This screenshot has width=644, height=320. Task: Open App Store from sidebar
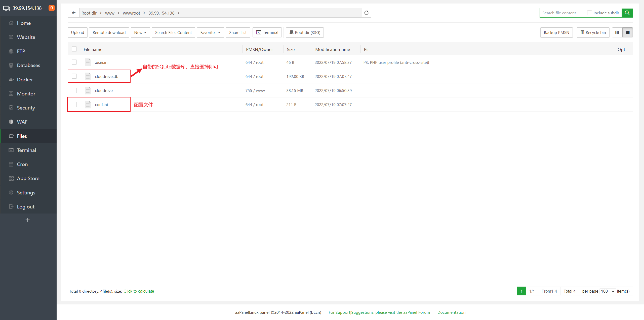28,178
